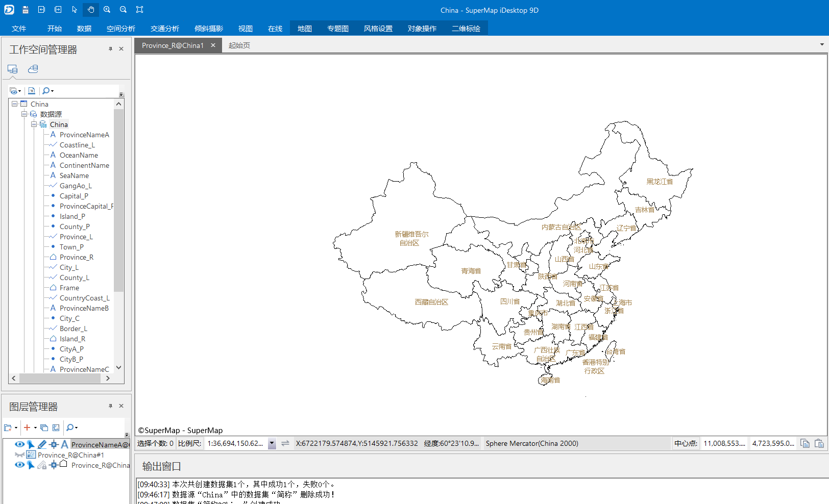This screenshot has height=504, width=829.
Task: Toggle editable pencil on ProvinceNameA layer
Action: tap(42, 444)
